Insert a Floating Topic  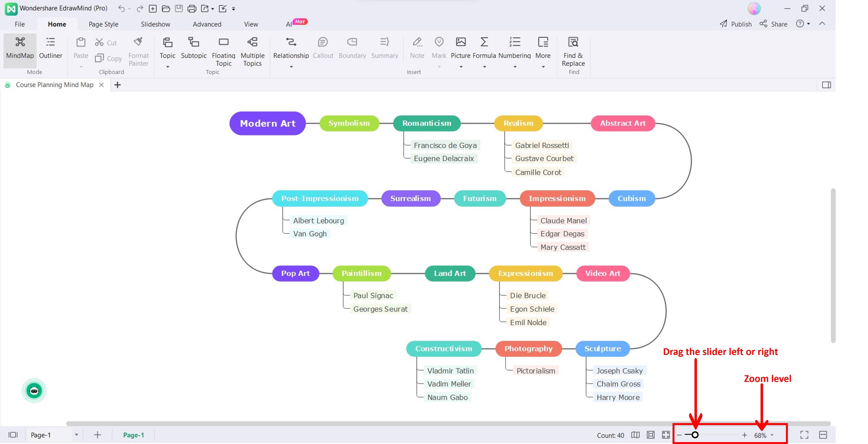click(223, 42)
